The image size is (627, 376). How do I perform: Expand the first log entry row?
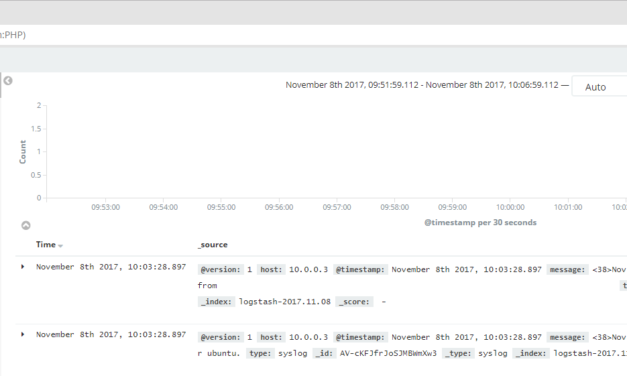(23, 267)
